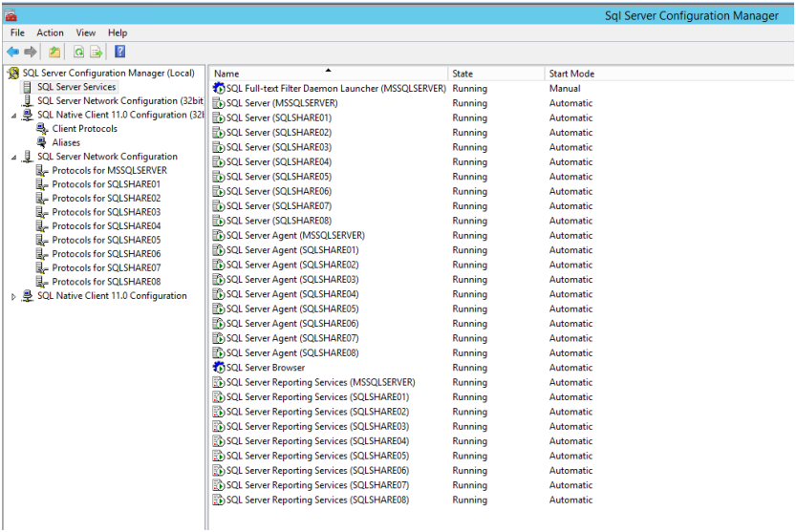Image resolution: width=796 pixels, height=532 pixels.
Task: Select the SQL Server (SQLSHARE06) row
Action: point(402,191)
